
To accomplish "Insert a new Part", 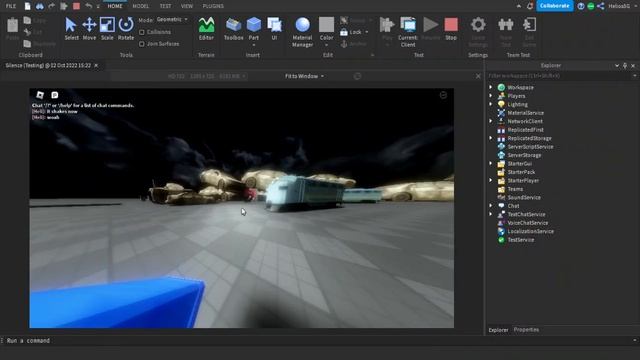I will point(253,29).
